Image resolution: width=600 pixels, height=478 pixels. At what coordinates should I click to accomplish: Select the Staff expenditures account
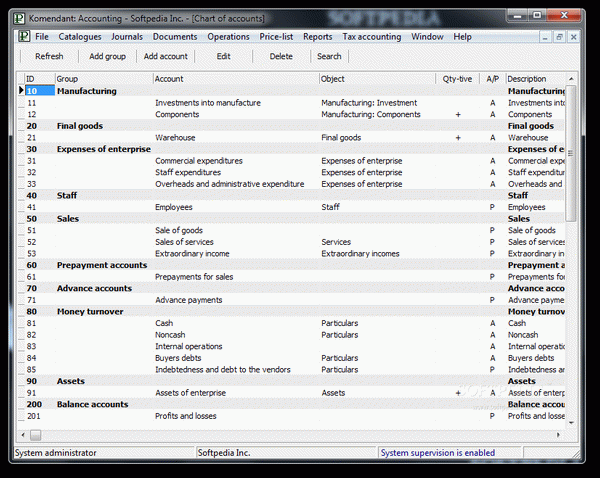[188, 173]
